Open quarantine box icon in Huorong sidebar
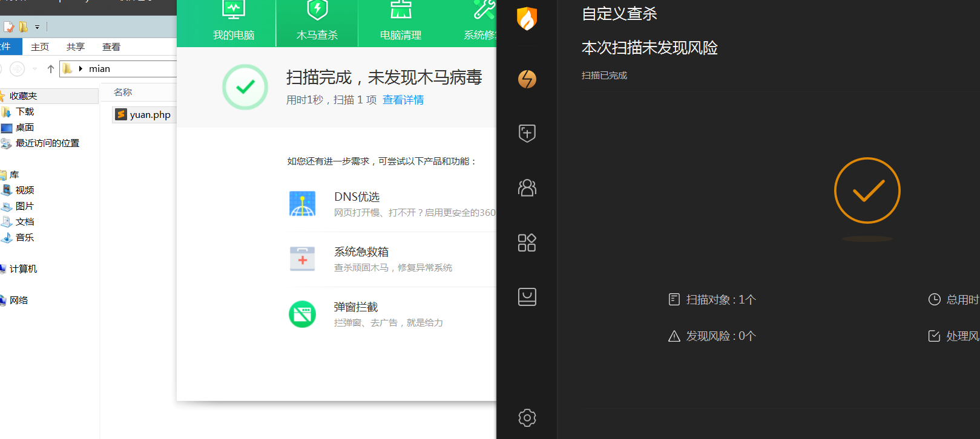This screenshot has width=980, height=439. pyautogui.click(x=527, y=297)
